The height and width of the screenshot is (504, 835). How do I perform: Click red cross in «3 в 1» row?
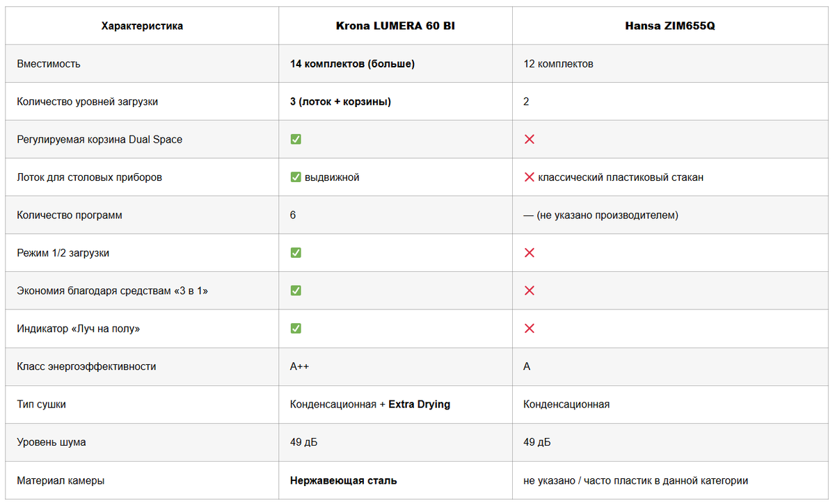[x=529, y=291]
